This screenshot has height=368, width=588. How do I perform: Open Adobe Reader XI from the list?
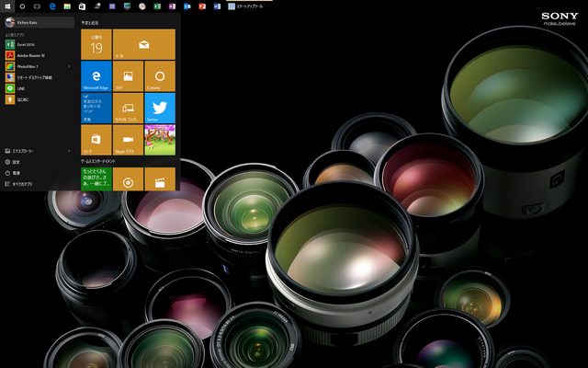40,55
